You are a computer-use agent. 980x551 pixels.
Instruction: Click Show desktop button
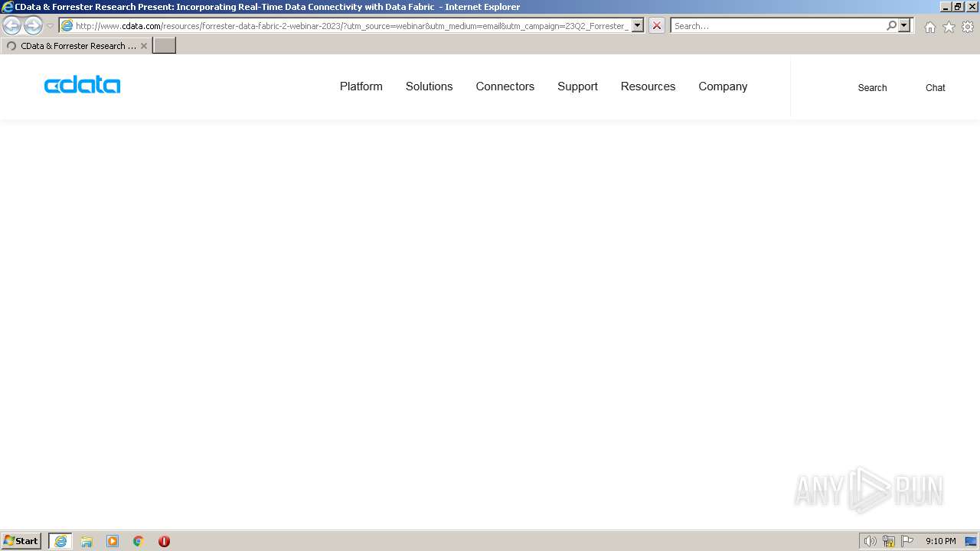click(x=972, y=541)
